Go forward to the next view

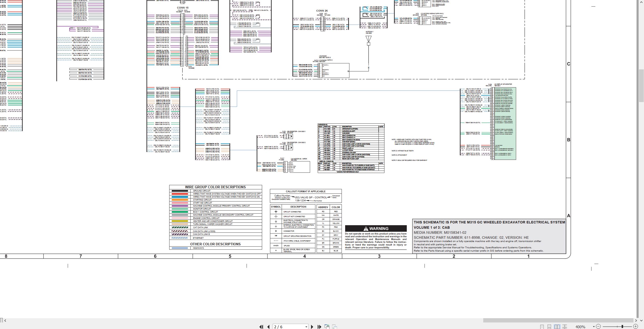pyautogui.click(x=335, y=327)
